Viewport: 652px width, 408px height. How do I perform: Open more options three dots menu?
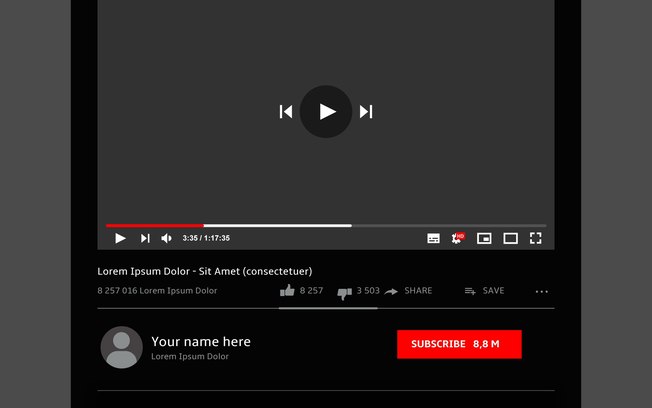click(541, 292)
